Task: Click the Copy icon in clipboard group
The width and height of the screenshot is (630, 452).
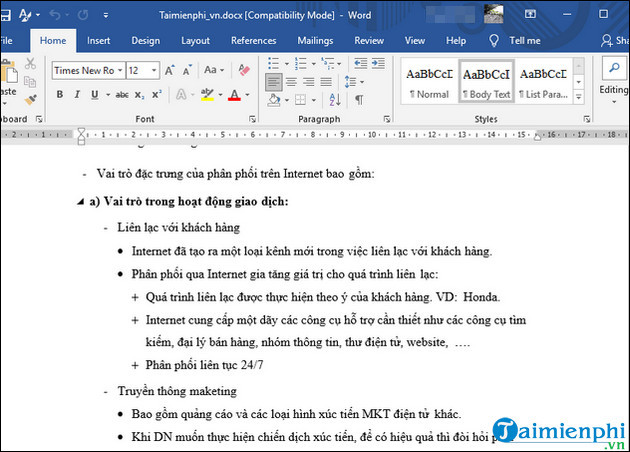Action: pyautogui.click(x=30, y=82)
